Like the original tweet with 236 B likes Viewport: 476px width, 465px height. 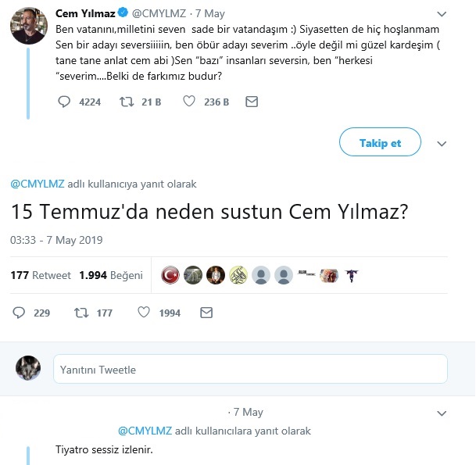pyautogui.click(x=188, y=102)
